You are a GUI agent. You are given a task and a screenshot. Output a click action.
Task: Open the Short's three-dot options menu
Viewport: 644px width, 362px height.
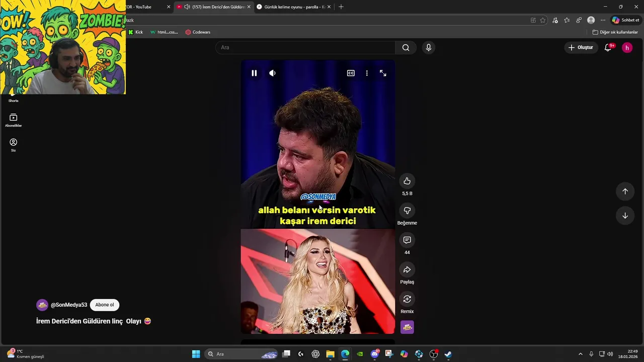367,73
